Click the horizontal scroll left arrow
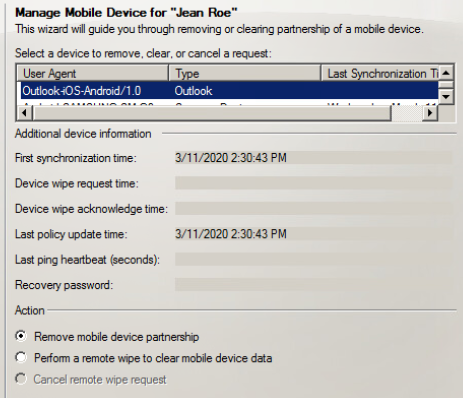The height and width of the screenshot is (398, 463). [24, 113]
